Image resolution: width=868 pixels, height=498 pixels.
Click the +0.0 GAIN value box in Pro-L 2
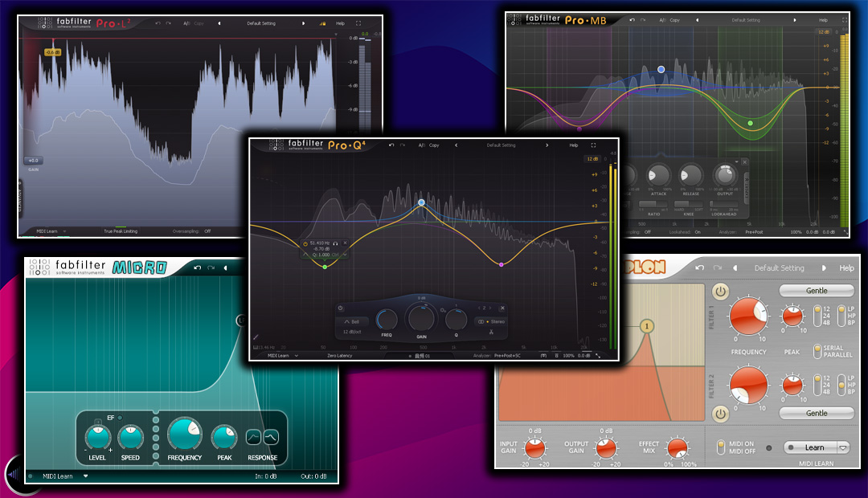[33, 161]
